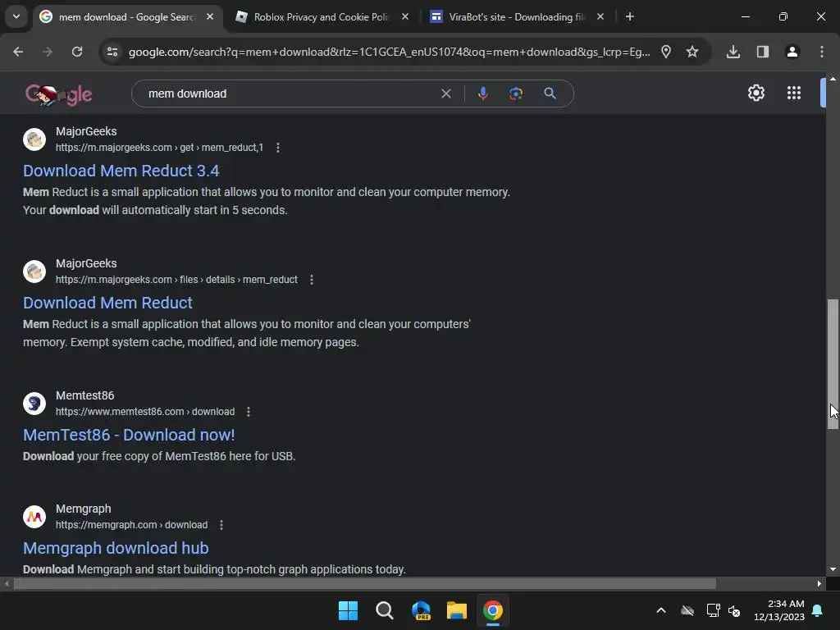This screenshot has height=630, width=840.
Task: Close the mem download Google Search tab
Action: pyautogui.click(x=210, y=17)
